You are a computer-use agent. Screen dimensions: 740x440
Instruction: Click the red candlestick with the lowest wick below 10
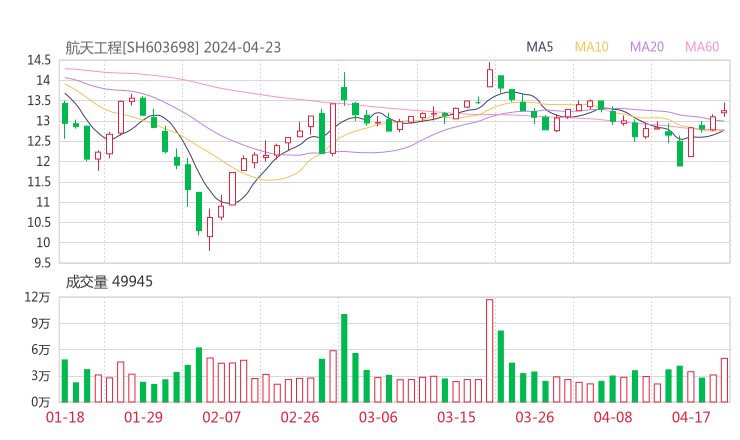point(210,227)
